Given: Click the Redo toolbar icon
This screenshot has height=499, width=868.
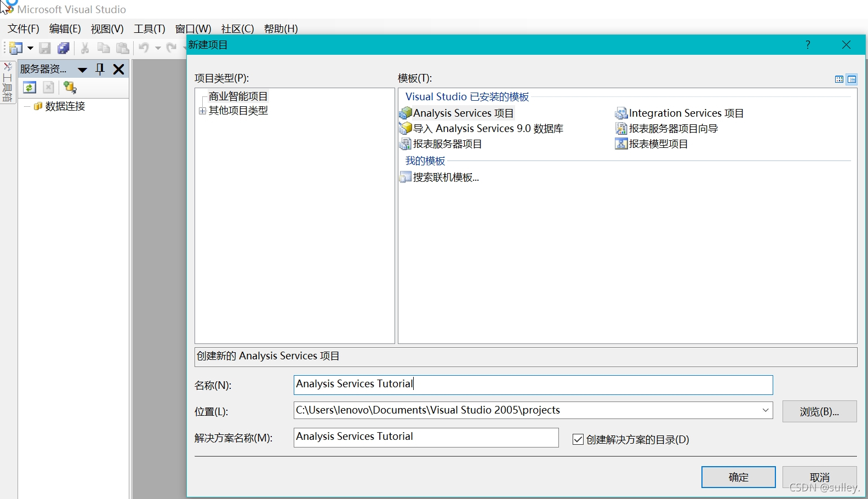Looking at the screenshot, I should click(172, 48).
